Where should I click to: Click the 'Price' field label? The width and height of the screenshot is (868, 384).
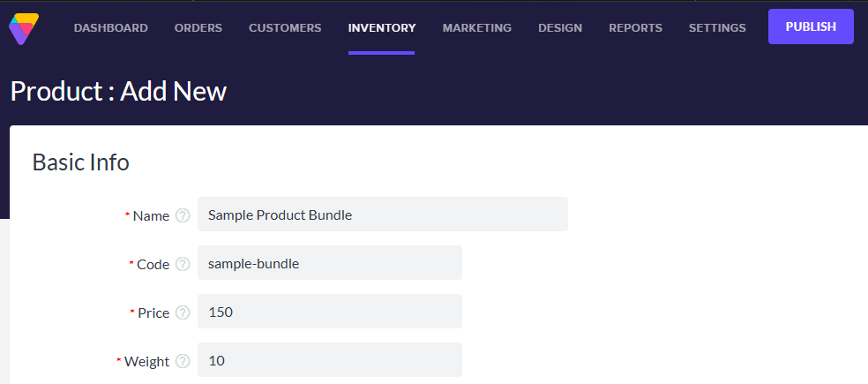(153, 312)
